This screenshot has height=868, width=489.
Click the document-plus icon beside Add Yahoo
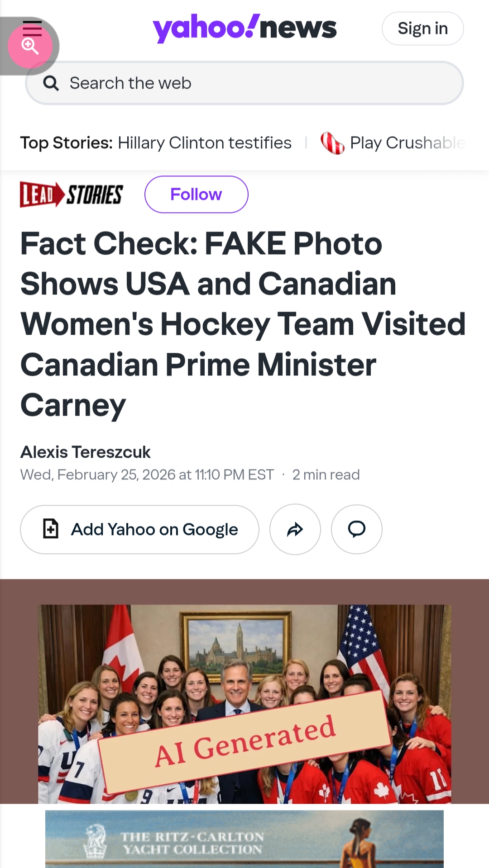click(51, 529)
